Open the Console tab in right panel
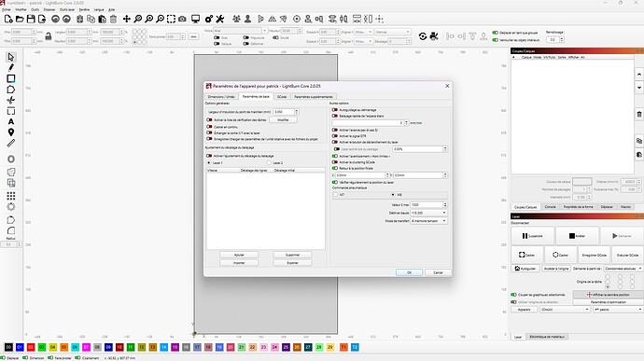 click(x=550, y=207)
